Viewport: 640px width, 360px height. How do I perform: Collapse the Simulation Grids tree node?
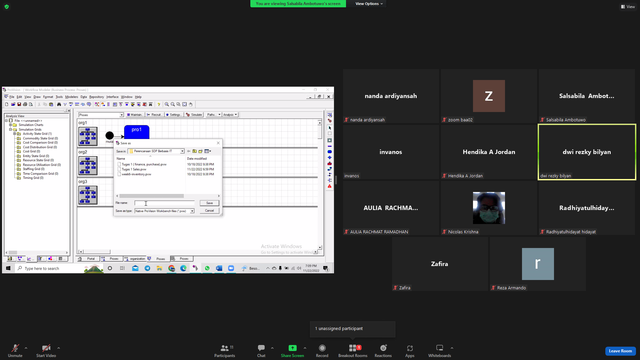(x=11, y=129)
